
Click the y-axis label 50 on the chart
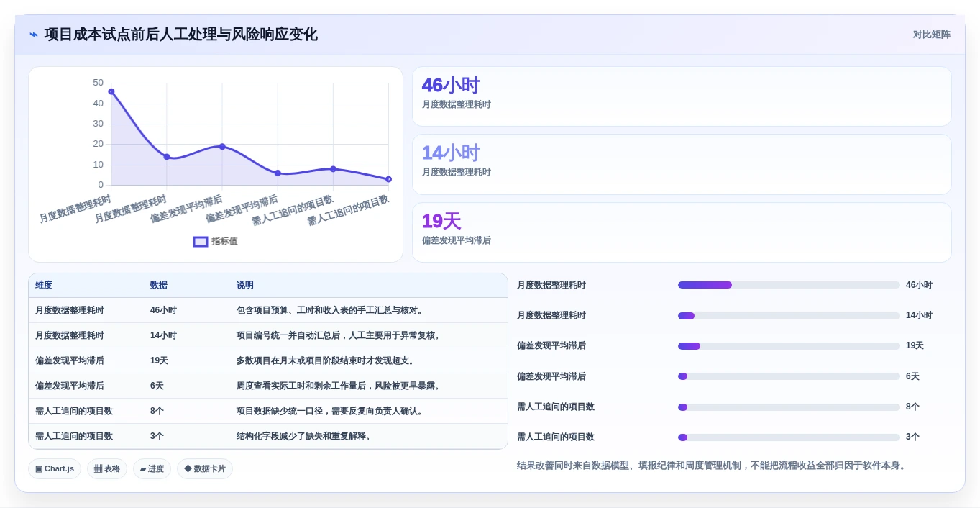(99, 83)
